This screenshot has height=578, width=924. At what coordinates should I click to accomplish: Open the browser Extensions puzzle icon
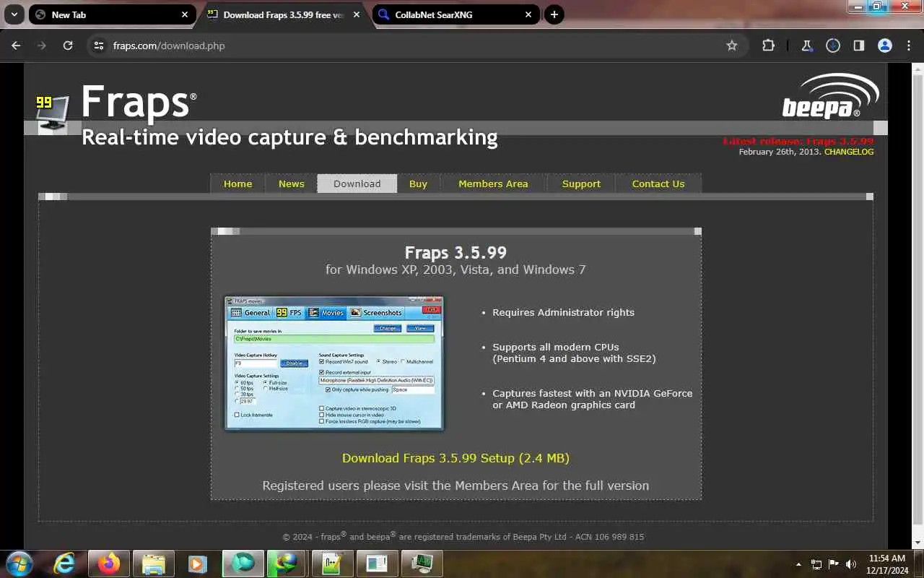768,46
